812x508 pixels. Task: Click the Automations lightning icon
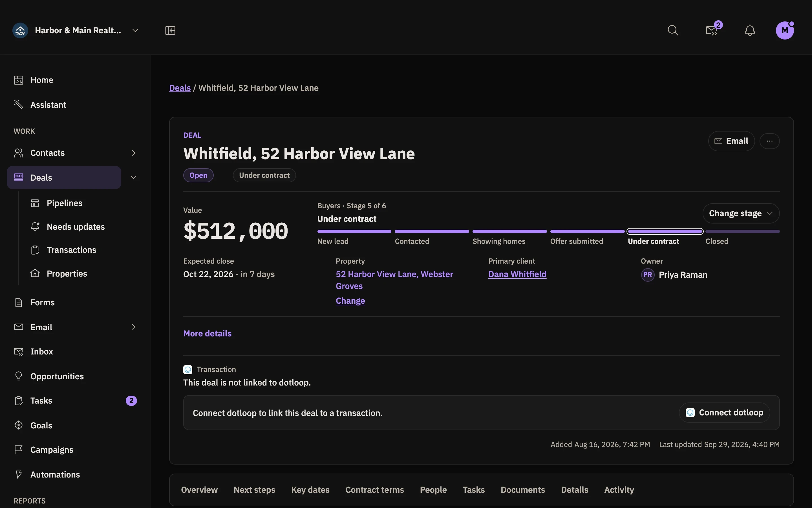18,474
